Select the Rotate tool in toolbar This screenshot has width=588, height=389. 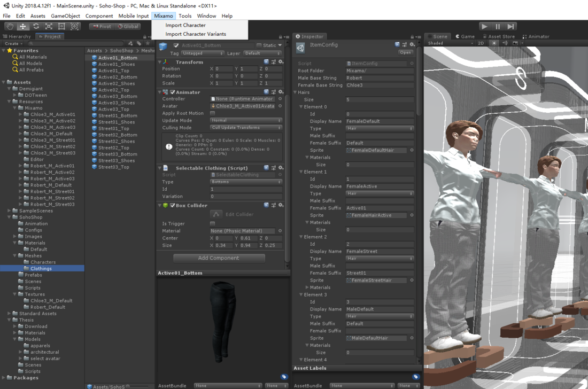click(36, 26)
